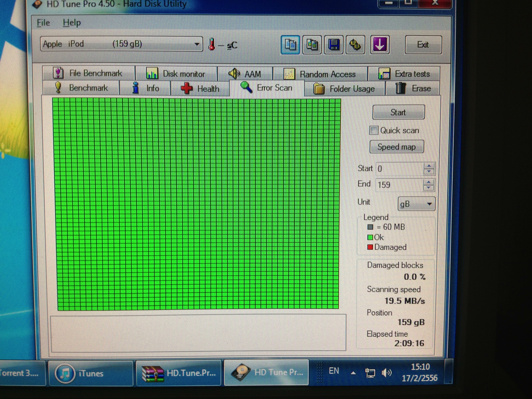Click the thermometer temperature icon

(212, 44)
